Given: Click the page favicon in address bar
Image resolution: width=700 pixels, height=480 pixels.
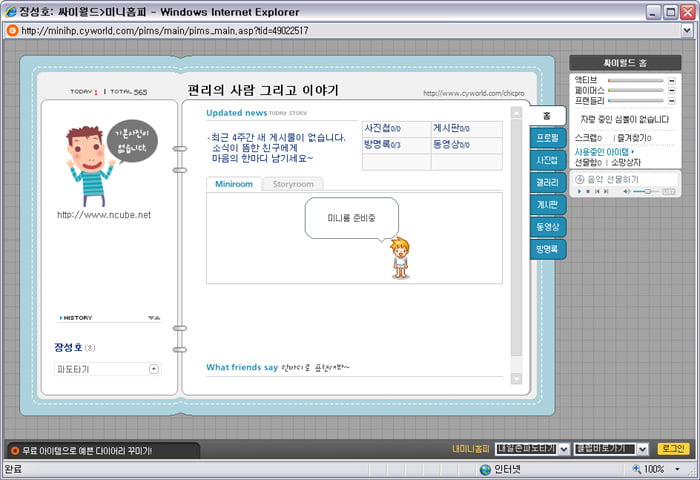Looking at the screenshot, I should [x=12, y=31].
